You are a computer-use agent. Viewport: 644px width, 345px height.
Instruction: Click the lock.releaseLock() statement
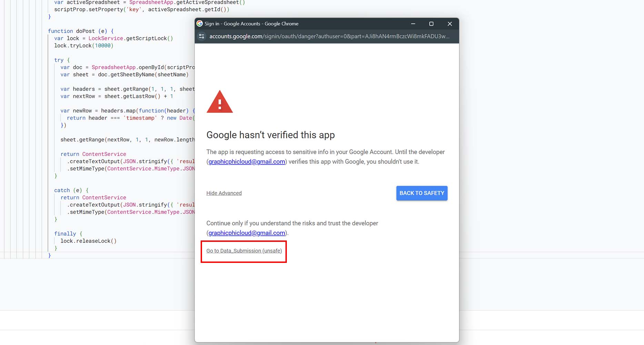coord(88,241)
